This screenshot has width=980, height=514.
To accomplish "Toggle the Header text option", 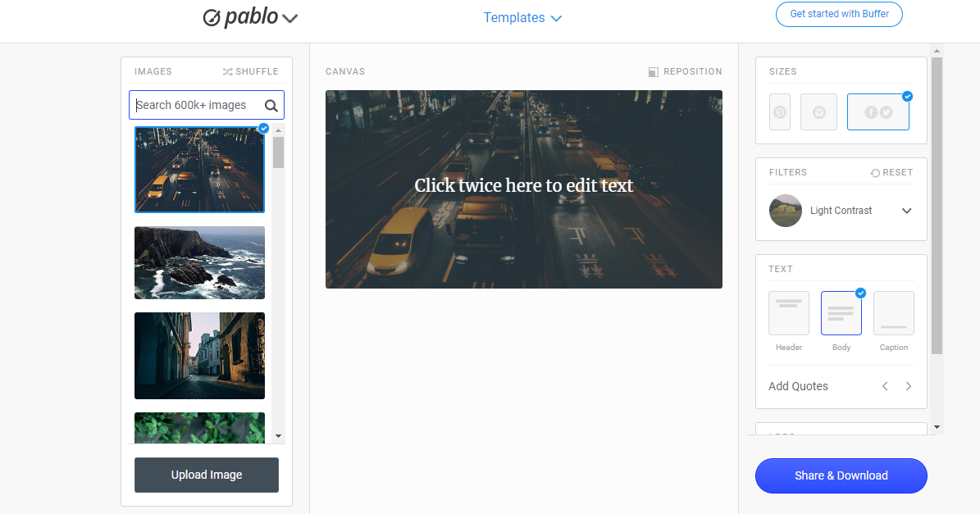I will [x=788, y=312].
